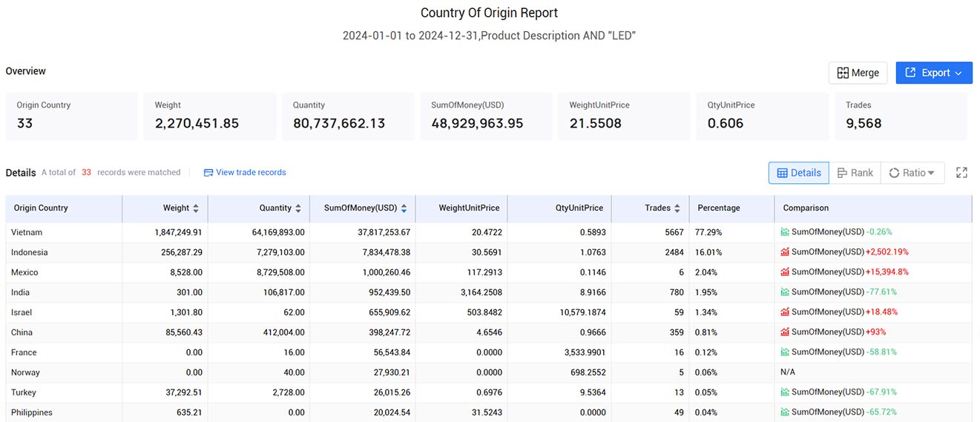Click the Trades 9,568 overview card
Image resolution: width=980 pixels, height=422 pixels.
point(901,116)
